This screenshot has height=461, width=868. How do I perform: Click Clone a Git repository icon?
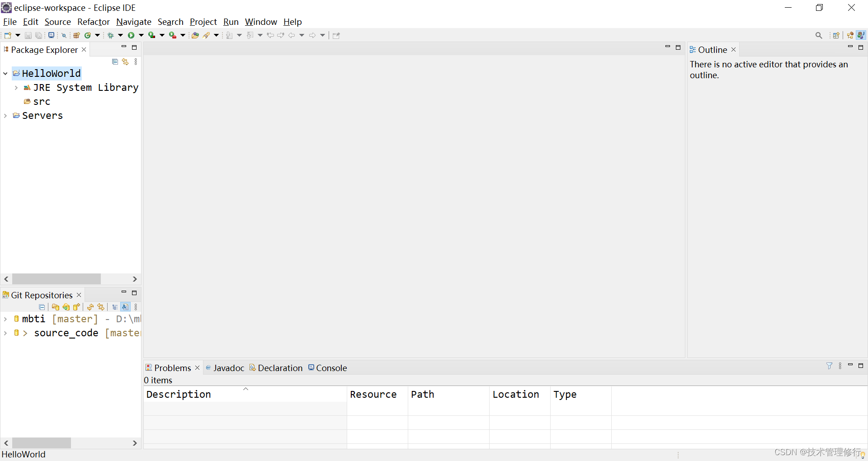pos(66,307)
